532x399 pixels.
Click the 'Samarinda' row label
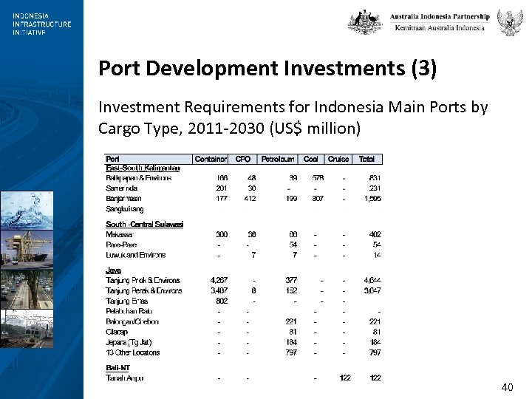pyautogui.click(x=121, y=188)
